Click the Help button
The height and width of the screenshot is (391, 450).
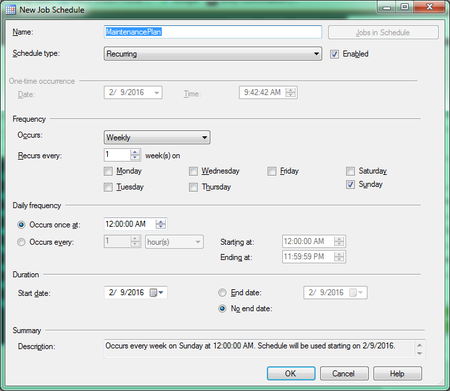(397, 373)
